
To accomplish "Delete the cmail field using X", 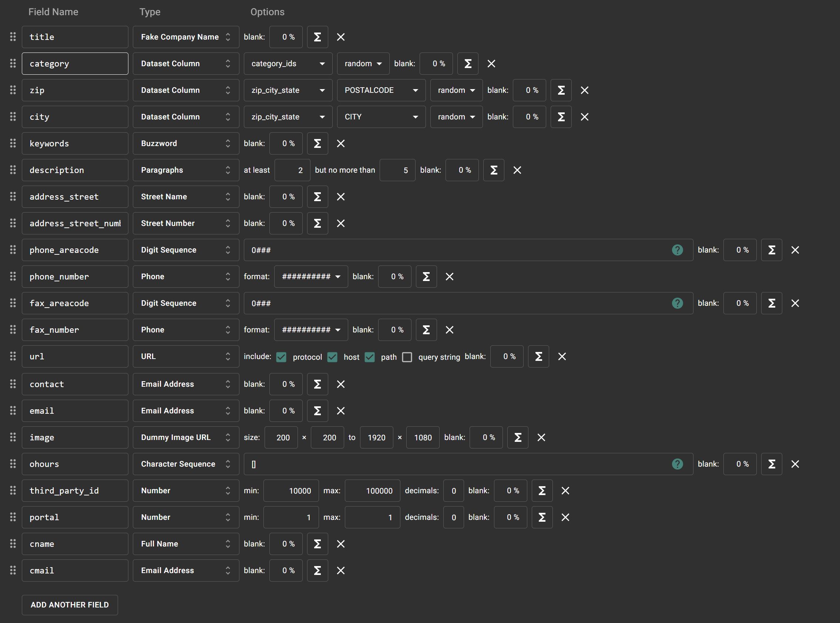I will [340, 570].
